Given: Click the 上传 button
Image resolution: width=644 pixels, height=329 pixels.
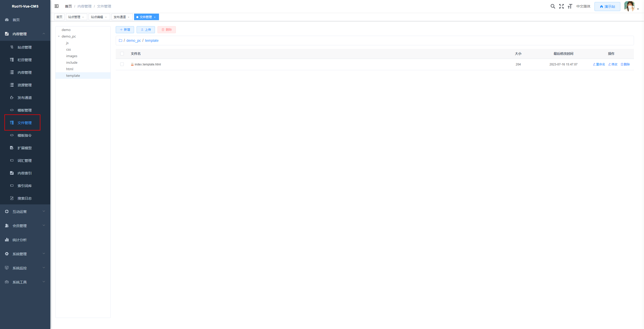Looking at the screenshot, I should coord(146,29).
